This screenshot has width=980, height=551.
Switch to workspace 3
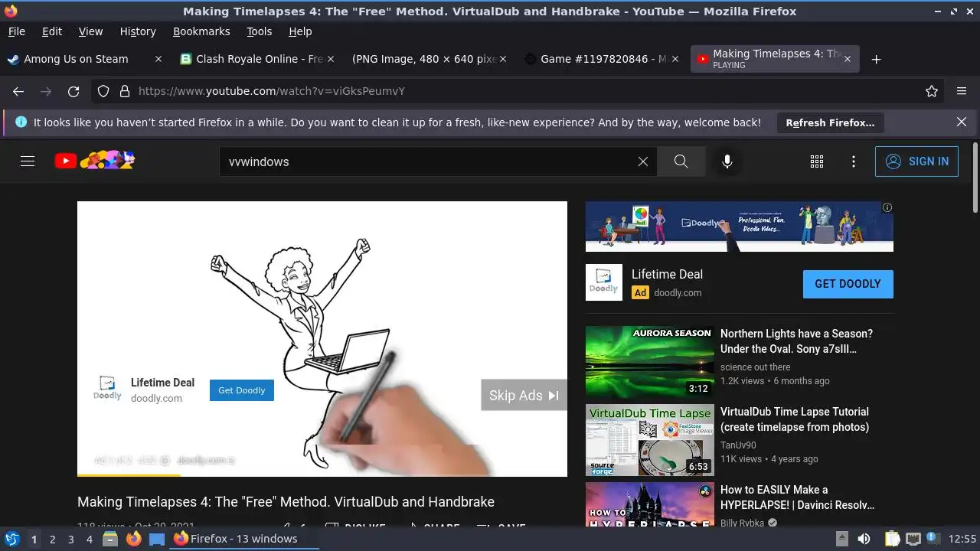[70, 539]
